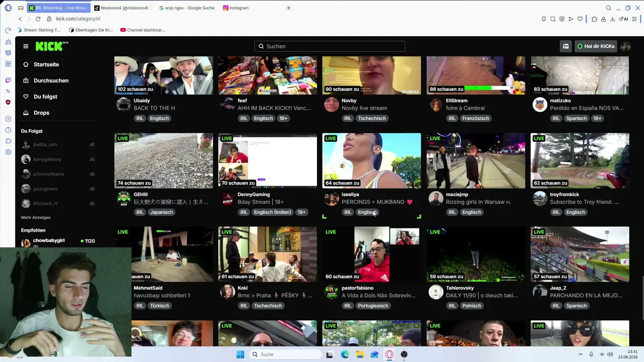Open followed channel princeofparis

(58, 174)
